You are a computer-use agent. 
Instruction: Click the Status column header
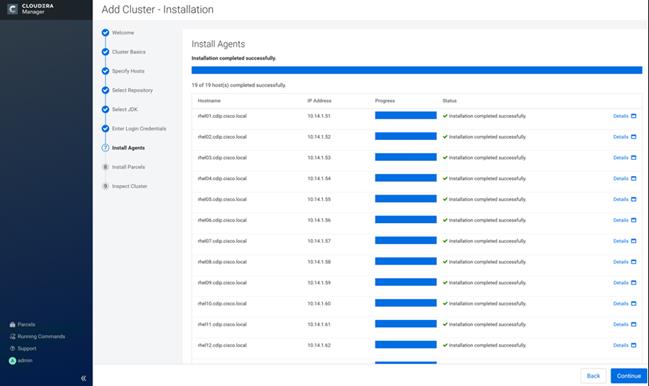tap(449, 101)
